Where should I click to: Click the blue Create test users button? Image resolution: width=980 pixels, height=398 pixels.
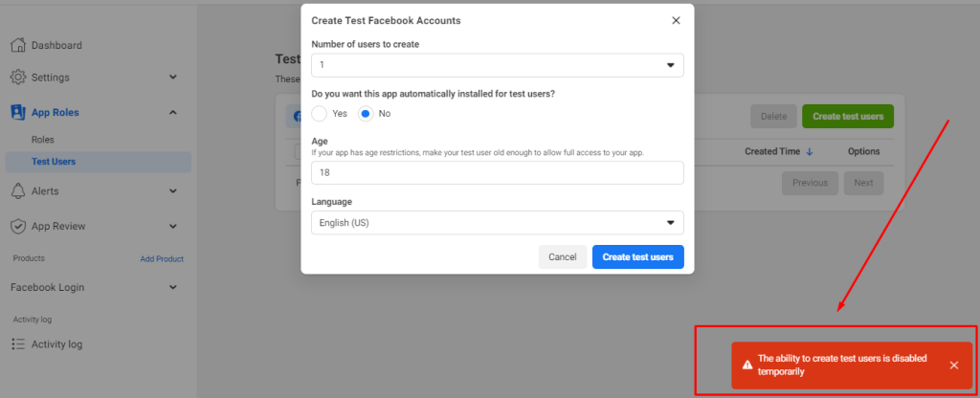click(638, 256)
